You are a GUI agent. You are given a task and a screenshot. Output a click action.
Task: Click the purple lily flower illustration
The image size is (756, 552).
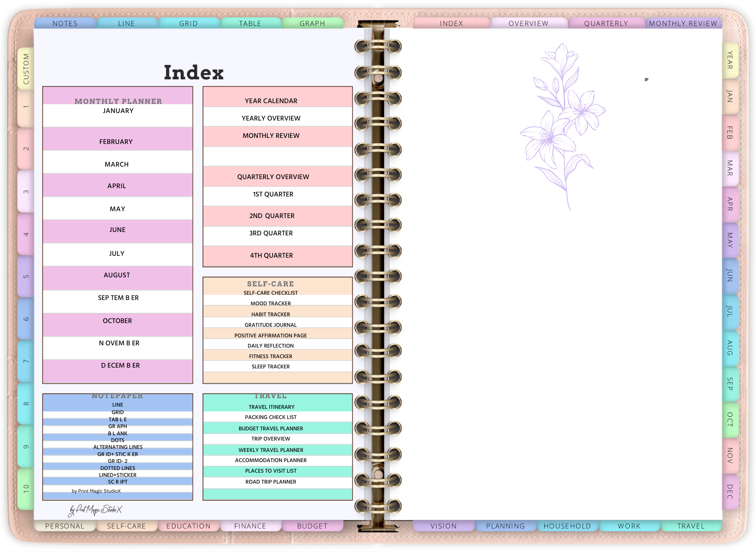pos(562,125)
